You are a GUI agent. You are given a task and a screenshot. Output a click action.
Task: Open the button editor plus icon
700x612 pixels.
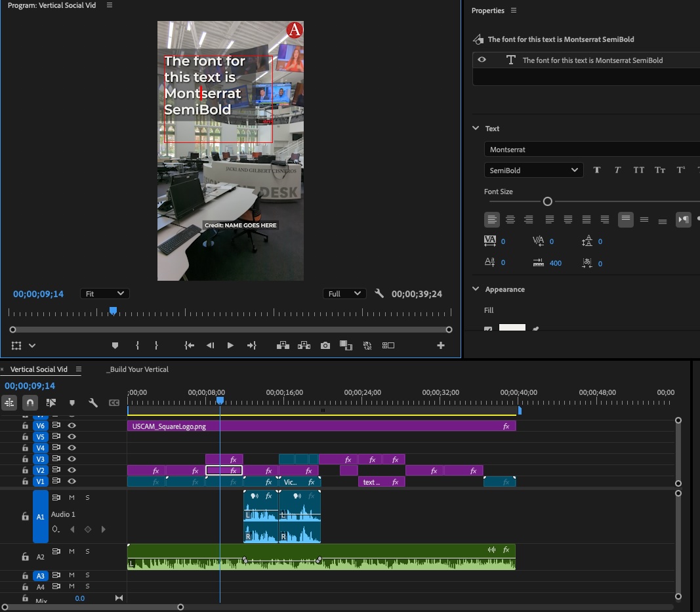pos(441,346)
